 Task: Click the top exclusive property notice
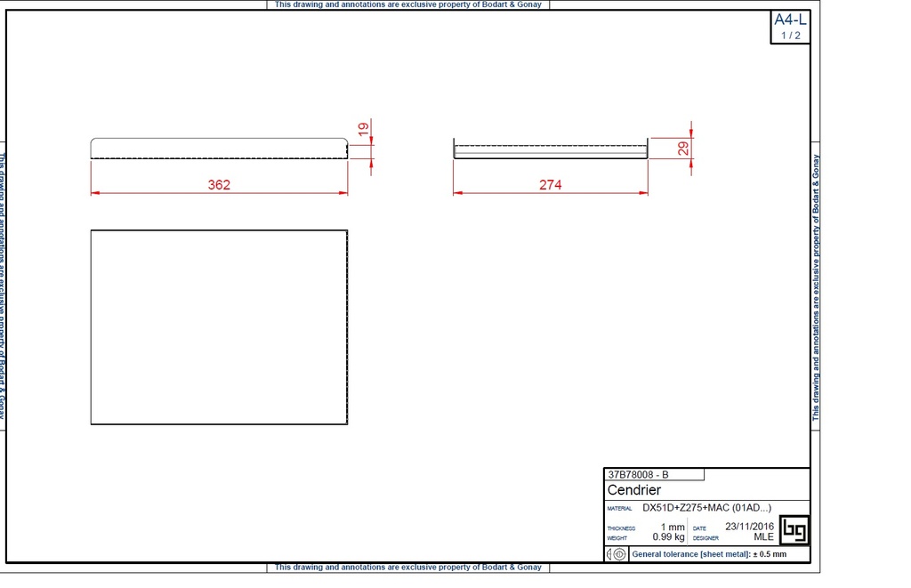pyautogui.click(x=407, y=4)
